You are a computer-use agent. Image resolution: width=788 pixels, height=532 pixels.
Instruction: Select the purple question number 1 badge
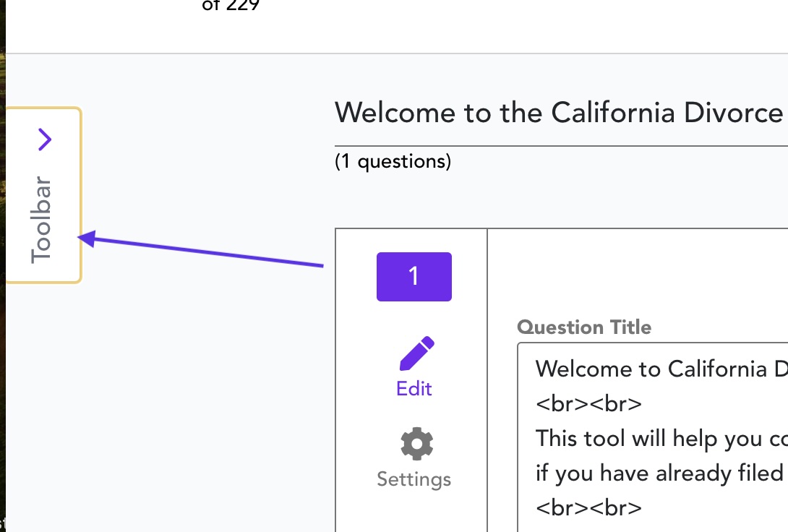[414, 277]
